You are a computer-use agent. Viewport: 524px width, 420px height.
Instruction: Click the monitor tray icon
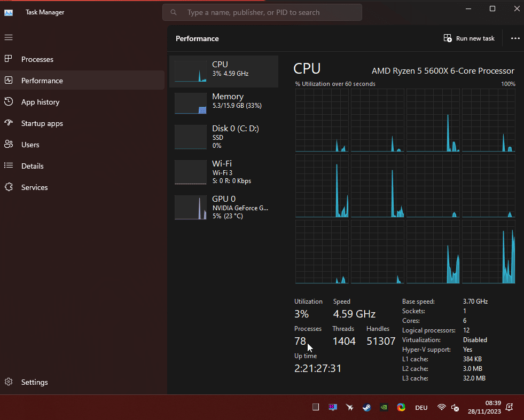point(333,407)
